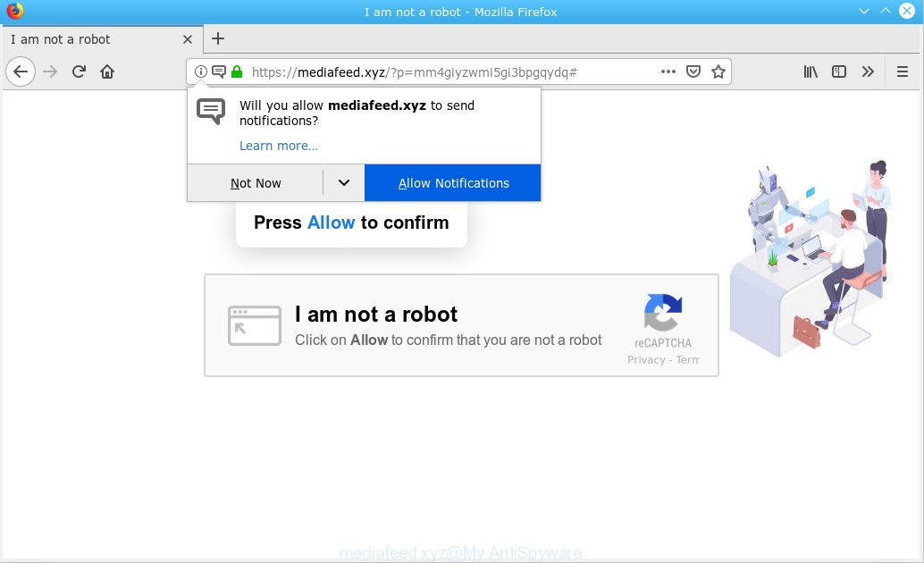924x563 pixels.
Task: Close the 'I am not a robot' tab
Action: 188,39
